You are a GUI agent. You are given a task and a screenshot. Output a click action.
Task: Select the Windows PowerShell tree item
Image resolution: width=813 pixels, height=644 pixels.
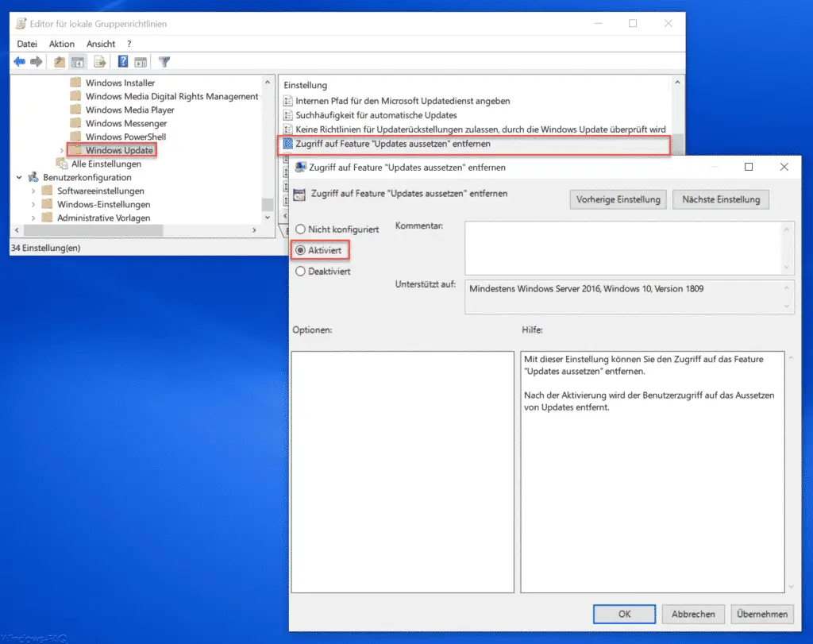pos(126,137)
